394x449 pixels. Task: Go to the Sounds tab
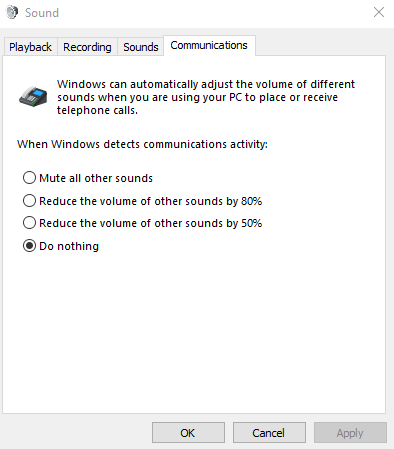141,47
